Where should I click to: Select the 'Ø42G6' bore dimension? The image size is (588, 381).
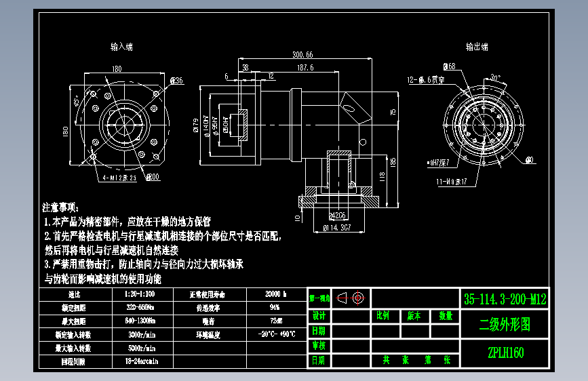337,216
